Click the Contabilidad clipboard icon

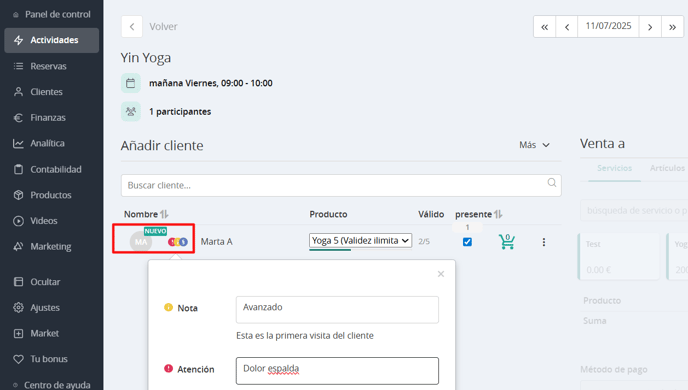(x=18, y=169)
